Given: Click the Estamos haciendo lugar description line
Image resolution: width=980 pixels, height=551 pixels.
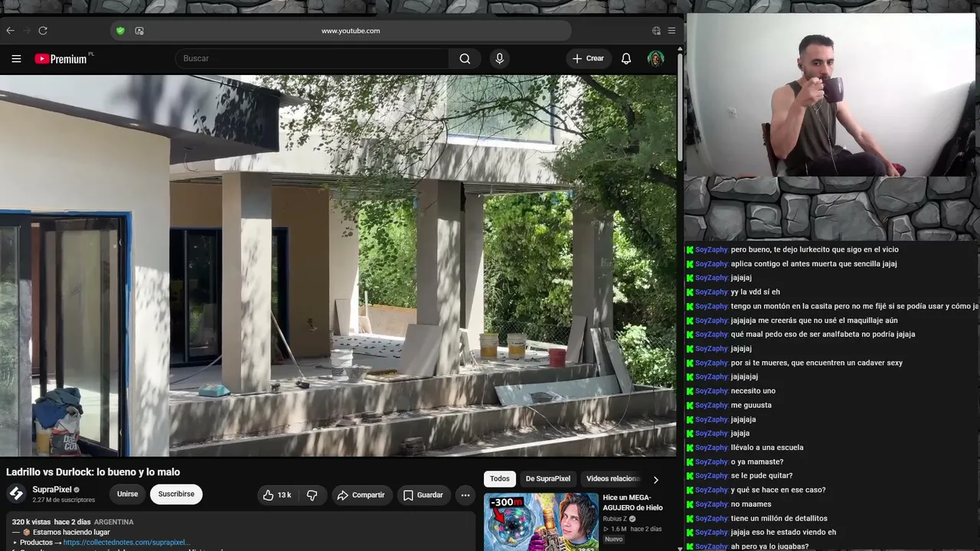Looking at the screenshot, I should [66, 533].
